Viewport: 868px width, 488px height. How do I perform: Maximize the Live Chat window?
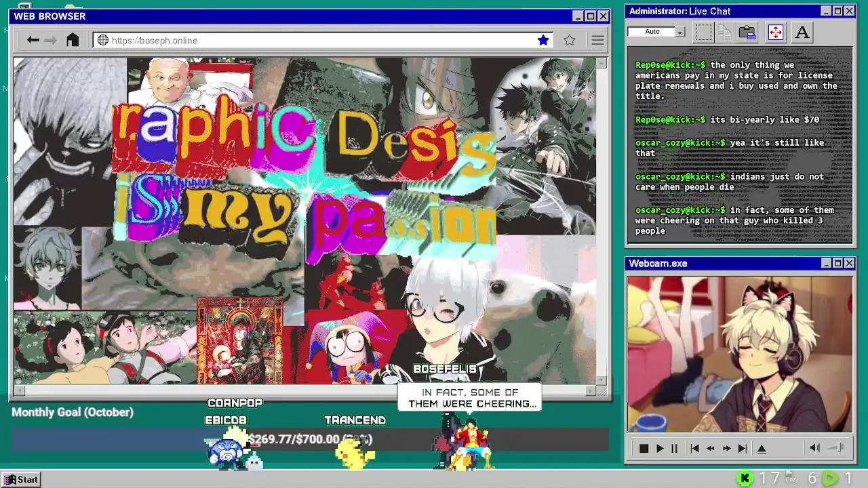click(837, 11)
